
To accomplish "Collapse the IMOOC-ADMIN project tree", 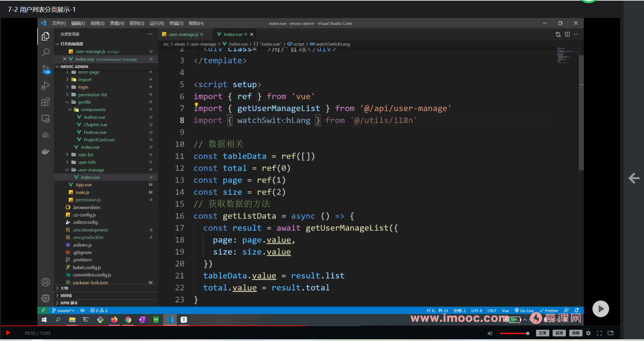I will pos(74,67).
